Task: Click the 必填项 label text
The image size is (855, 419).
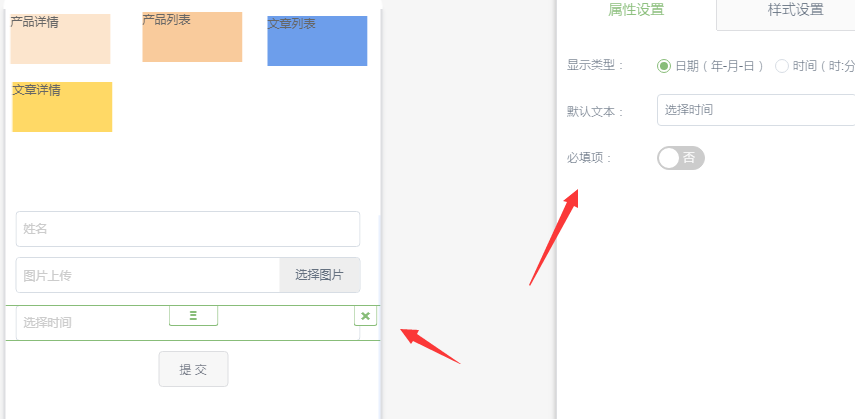Action: 589,158
